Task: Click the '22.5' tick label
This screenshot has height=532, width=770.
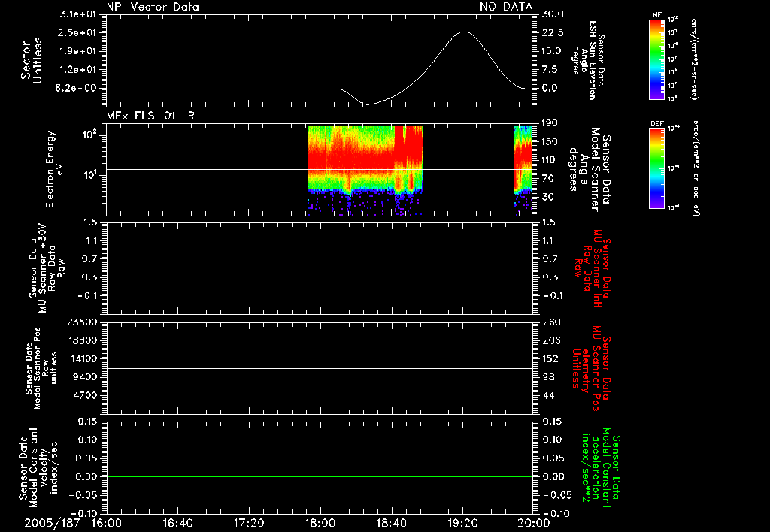Action: tap(553, 32)
